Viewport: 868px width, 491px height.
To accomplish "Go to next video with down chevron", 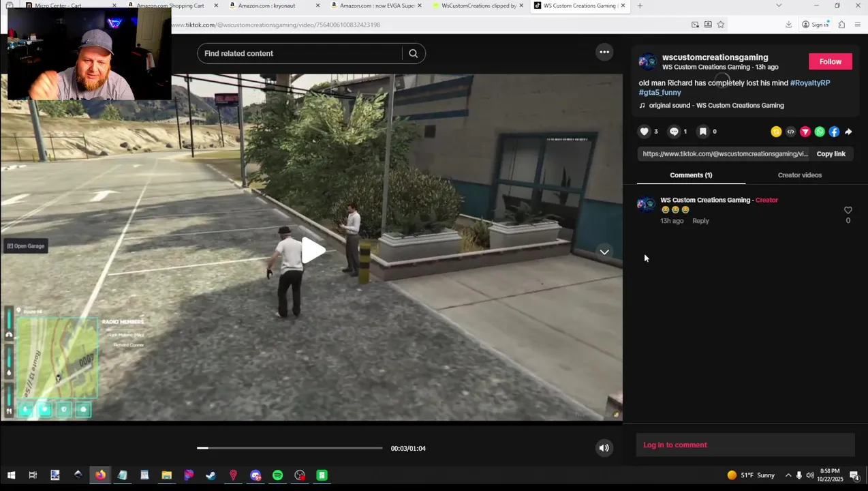I will [x=604, y=252].
